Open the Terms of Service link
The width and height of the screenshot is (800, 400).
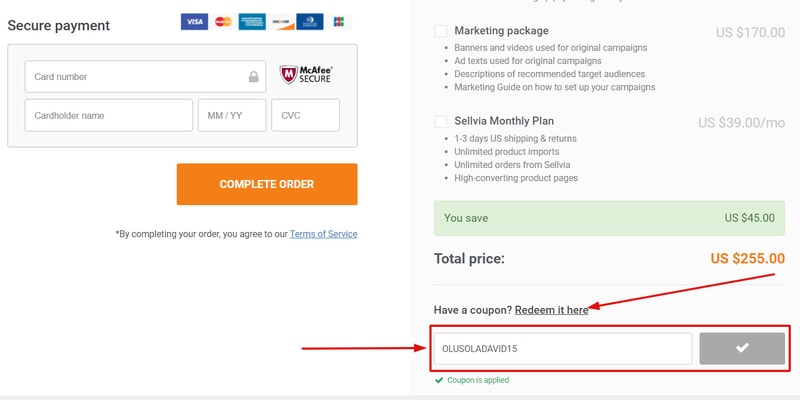coord(323,234)
